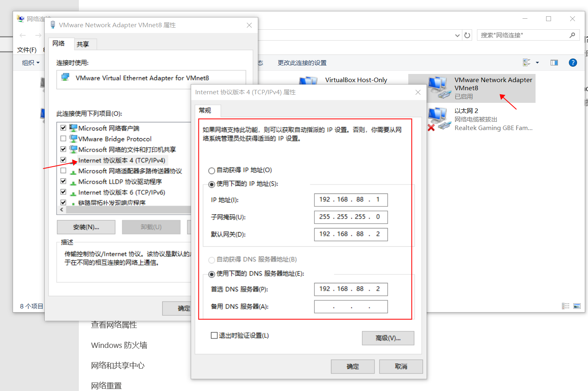
Task: Click 确定 button in VMnet8 properties dialog
Action: tap(177, 308)
